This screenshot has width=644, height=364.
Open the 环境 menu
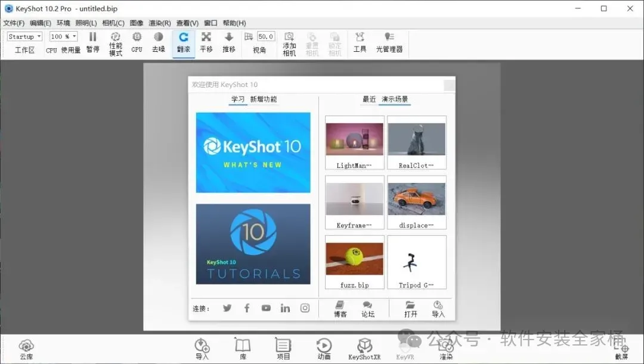pyautogui.click(x=63, y=23)
